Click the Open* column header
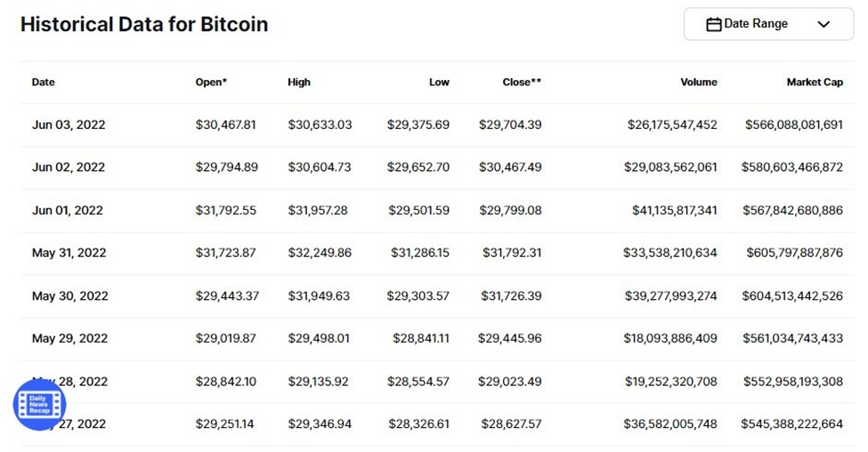The height and width of the screenshot is (452, 868). click(211, 83)
